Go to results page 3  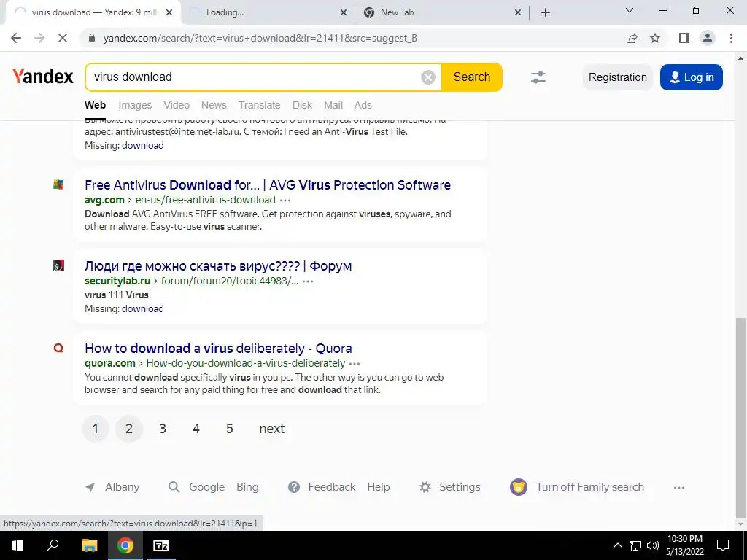click(x=163, y=429)
